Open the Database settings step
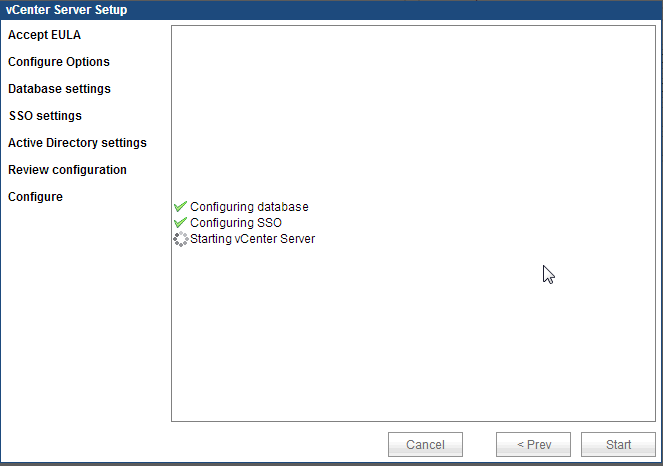Screen dimensions: 663x466 59,89
